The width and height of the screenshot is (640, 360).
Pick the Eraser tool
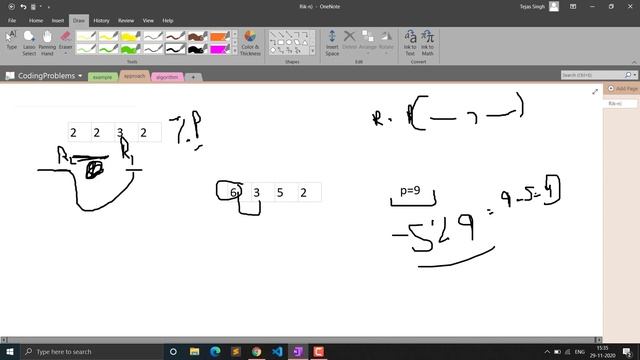(65, 40)
